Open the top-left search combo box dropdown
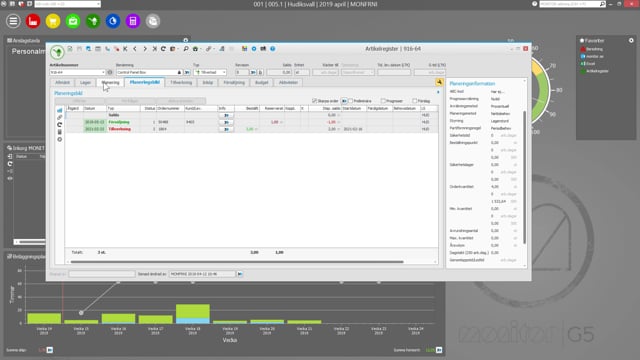The width and height of the screenshot is (640, 360). click(x=98, y=4)
